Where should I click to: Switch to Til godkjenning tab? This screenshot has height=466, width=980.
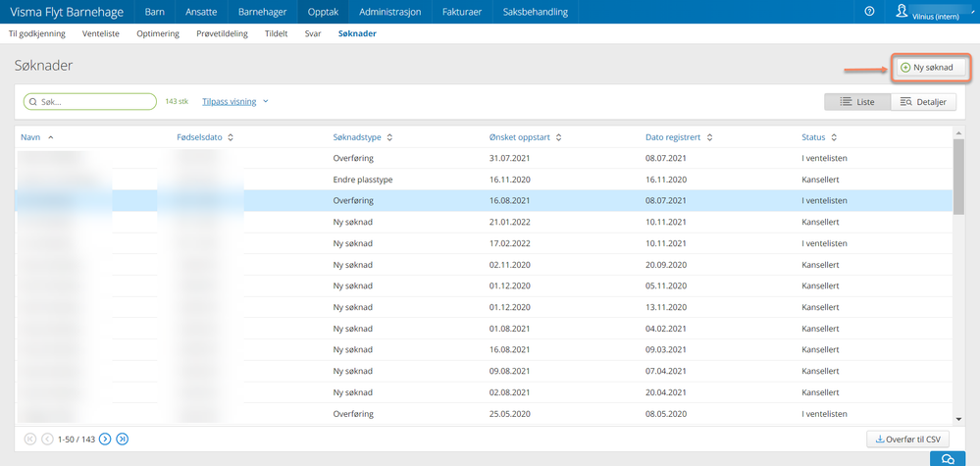pos(37,33)
